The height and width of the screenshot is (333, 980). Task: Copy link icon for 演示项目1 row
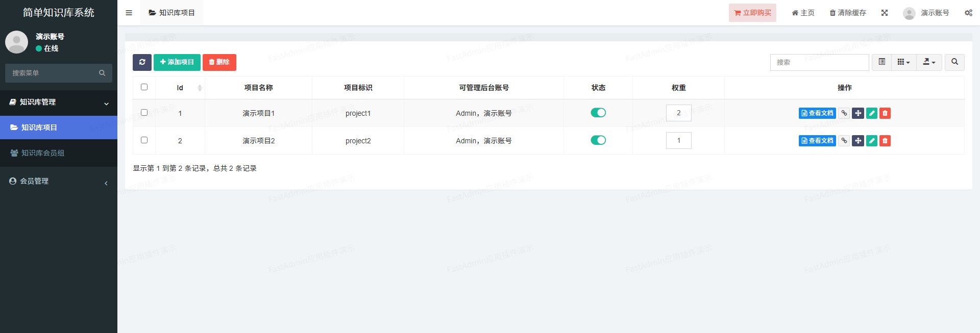pos(844,113)
